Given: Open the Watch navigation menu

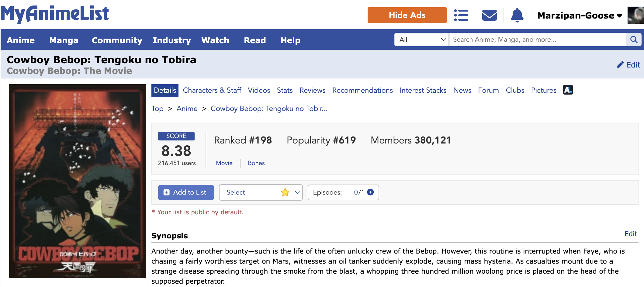Looking at the screenshot, I should coord(215,40).
